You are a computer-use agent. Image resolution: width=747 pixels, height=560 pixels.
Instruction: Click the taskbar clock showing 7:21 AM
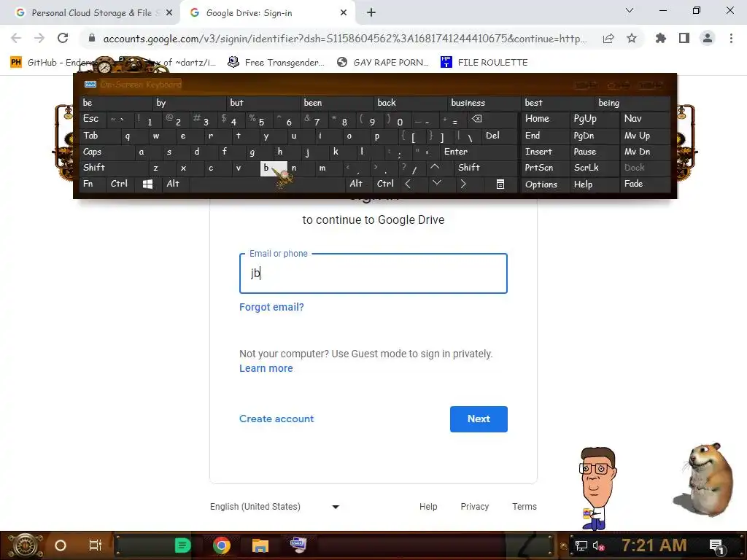click(654, 545)
